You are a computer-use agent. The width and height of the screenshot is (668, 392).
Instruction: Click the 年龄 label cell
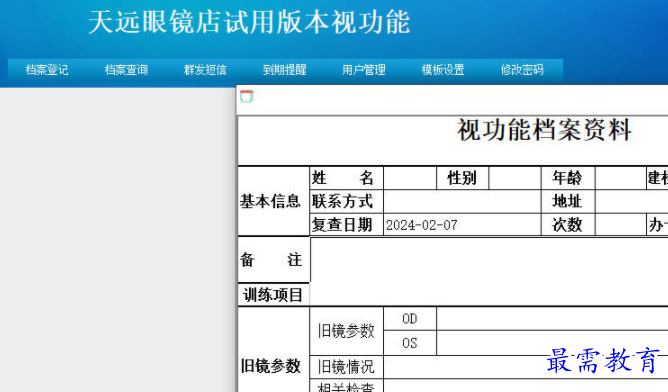click(x=567, y=178)
